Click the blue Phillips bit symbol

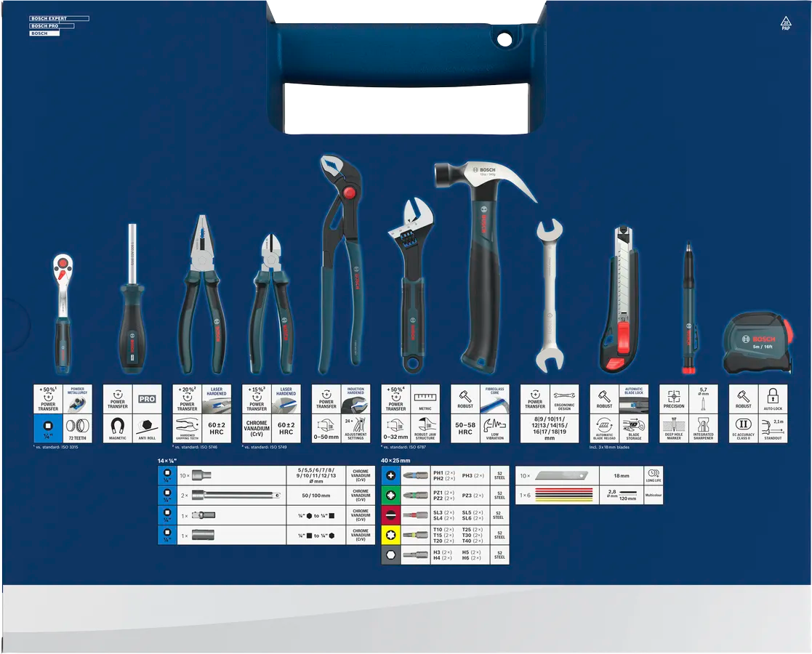[390, 475]
